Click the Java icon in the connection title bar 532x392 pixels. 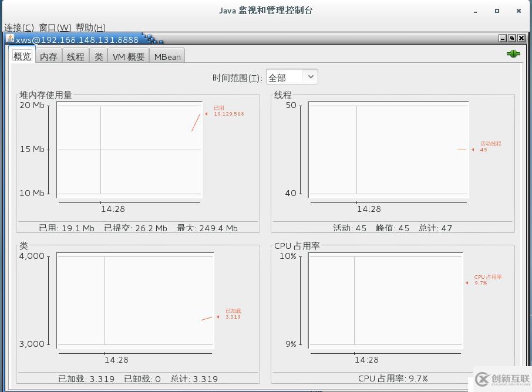[x=10, y=39]
